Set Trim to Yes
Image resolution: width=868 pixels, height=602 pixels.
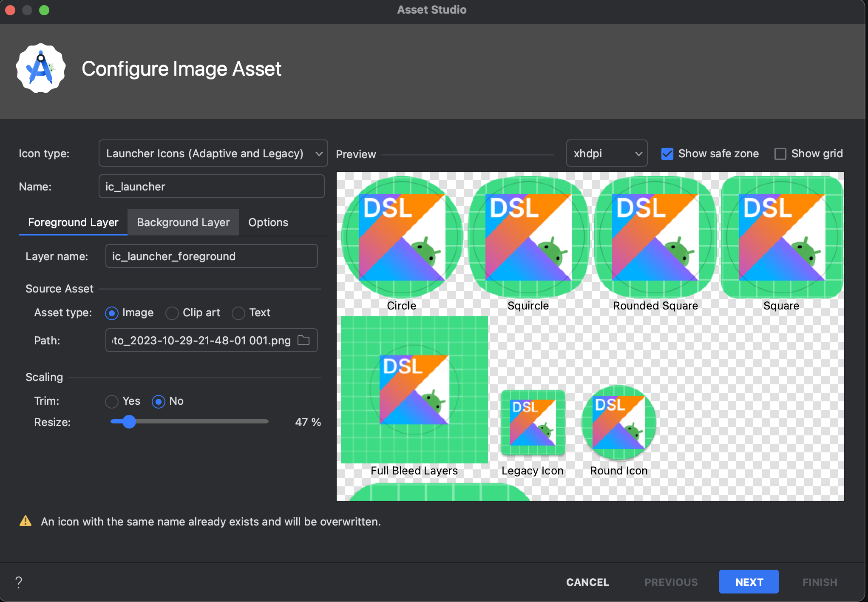point(112,401)
